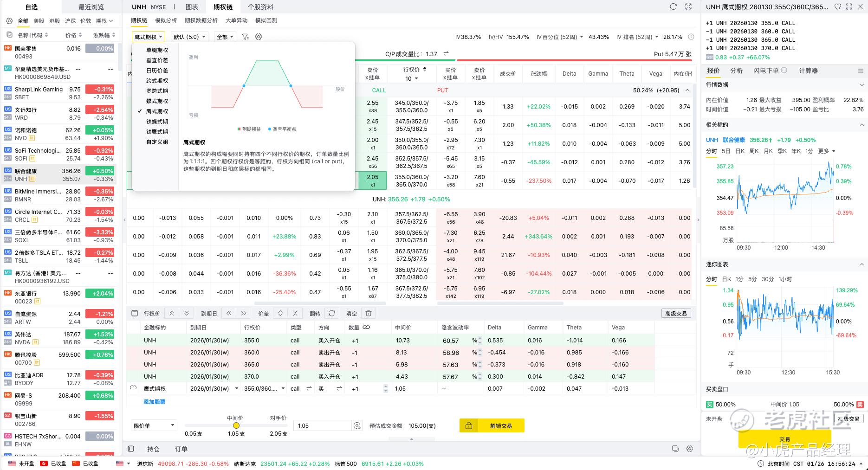The height and width of the screenshot is (470, 868).
Task: Click the quantity link chain icon
Action: click(x=366, y=328)
